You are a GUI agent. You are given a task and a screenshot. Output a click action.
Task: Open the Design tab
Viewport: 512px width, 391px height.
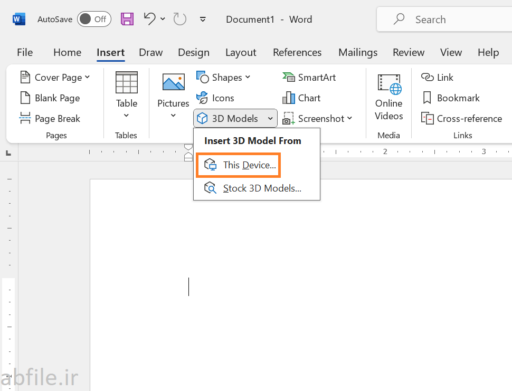(x=194, y=52)
